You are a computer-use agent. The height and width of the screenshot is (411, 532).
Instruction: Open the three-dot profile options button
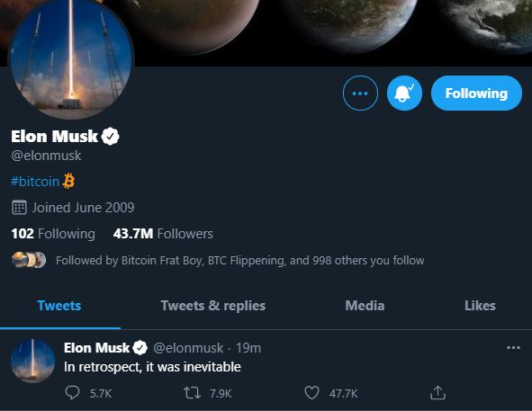point(360,94)
